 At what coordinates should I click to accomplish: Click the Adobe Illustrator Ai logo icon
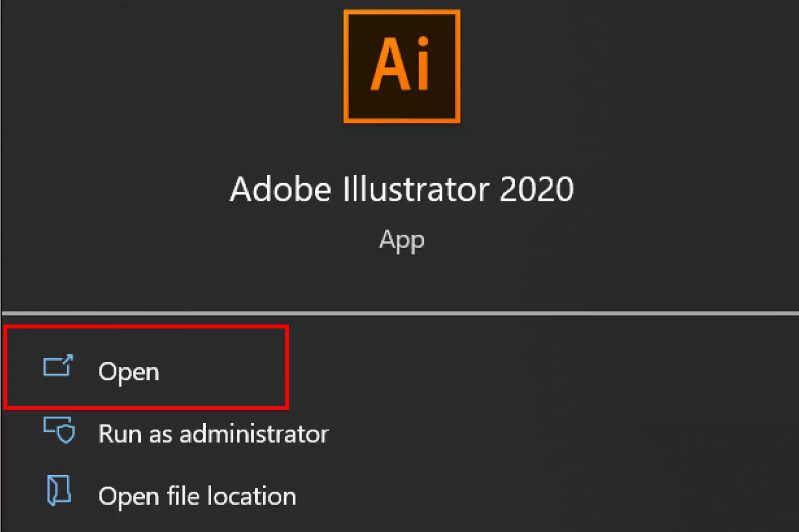click(x=401, y=66)
